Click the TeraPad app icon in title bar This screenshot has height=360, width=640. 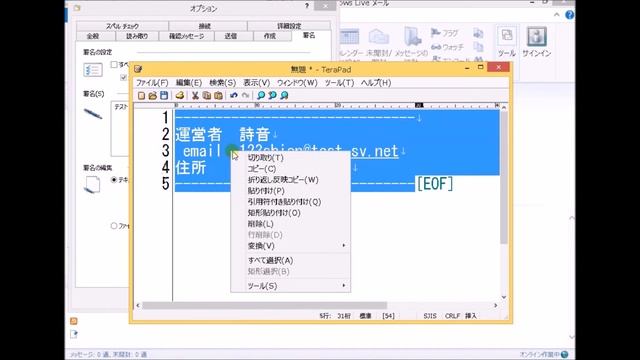tap(138, 69)
